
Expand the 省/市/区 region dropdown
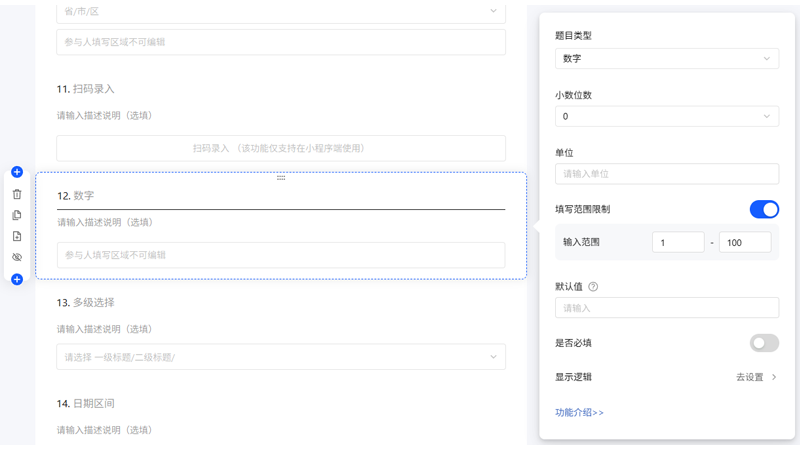(x=281, y=11)
